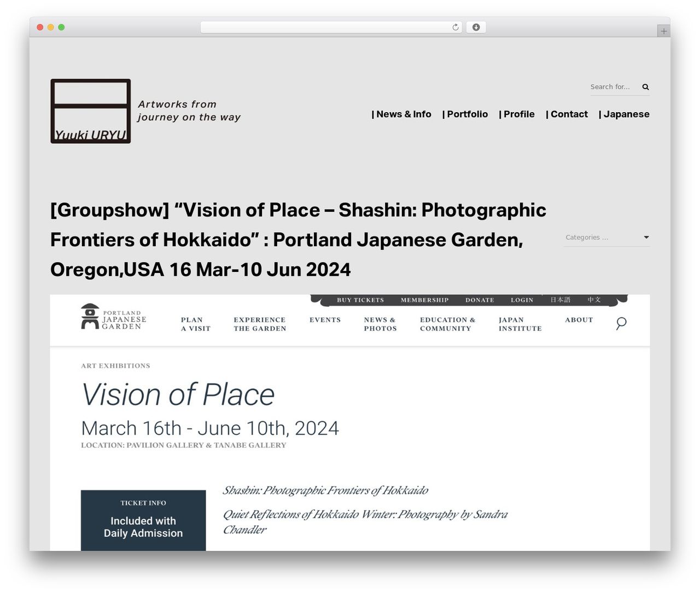Screen dimensions: 700x593
Task: Open the News & Photos menu
Action: click(x=381, y=324)
